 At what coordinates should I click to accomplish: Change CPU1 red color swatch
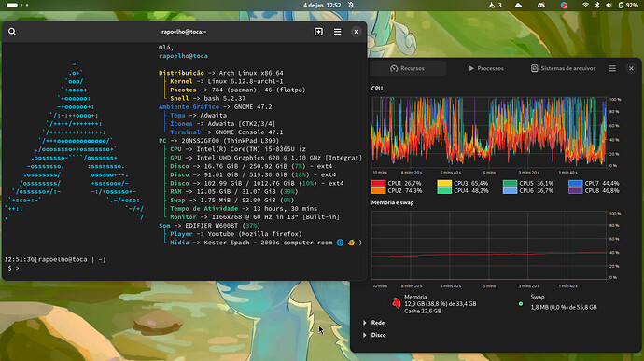378,183
